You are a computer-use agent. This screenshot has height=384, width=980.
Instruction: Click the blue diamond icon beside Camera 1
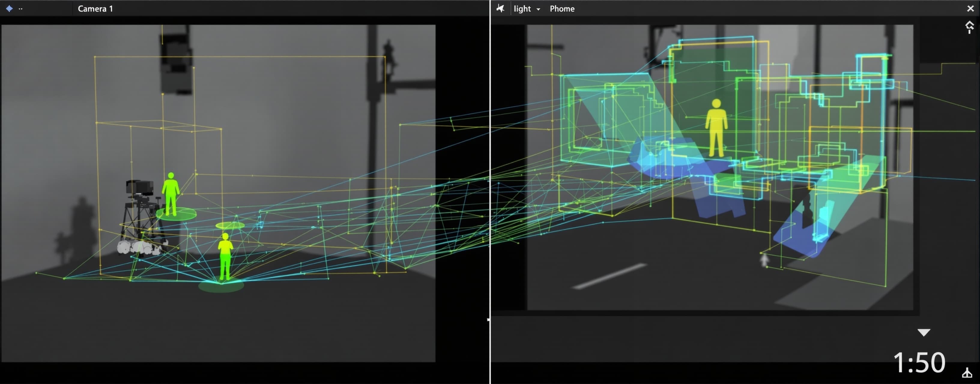pos(9,8)
